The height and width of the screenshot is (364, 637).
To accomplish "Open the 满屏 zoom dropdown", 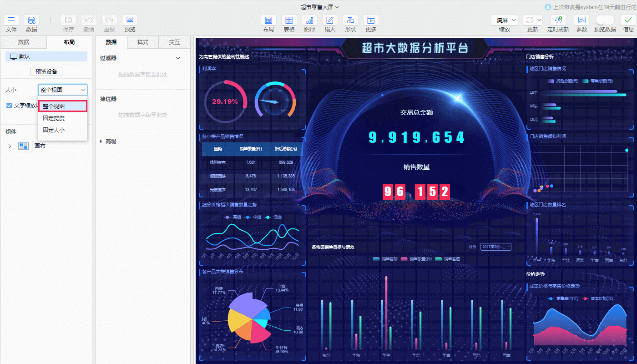I will tap(505, 20).
